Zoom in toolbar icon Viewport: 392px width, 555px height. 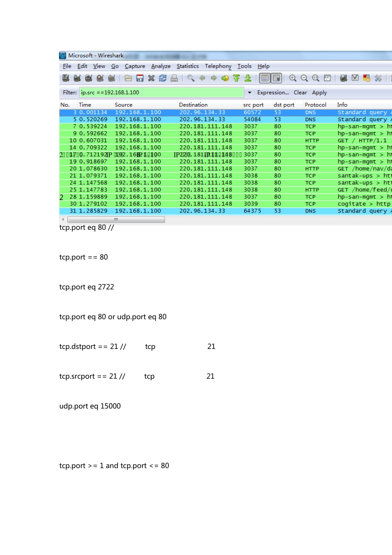[x=293, y=78]
